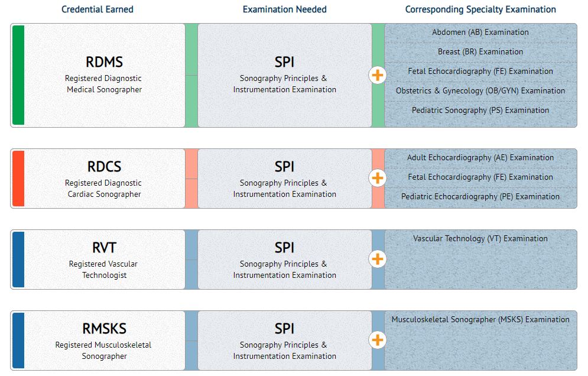588x376 pixels.
Task: Choose Pediatric Echocardiography (PE) Examination
Action: click(480, 197)
